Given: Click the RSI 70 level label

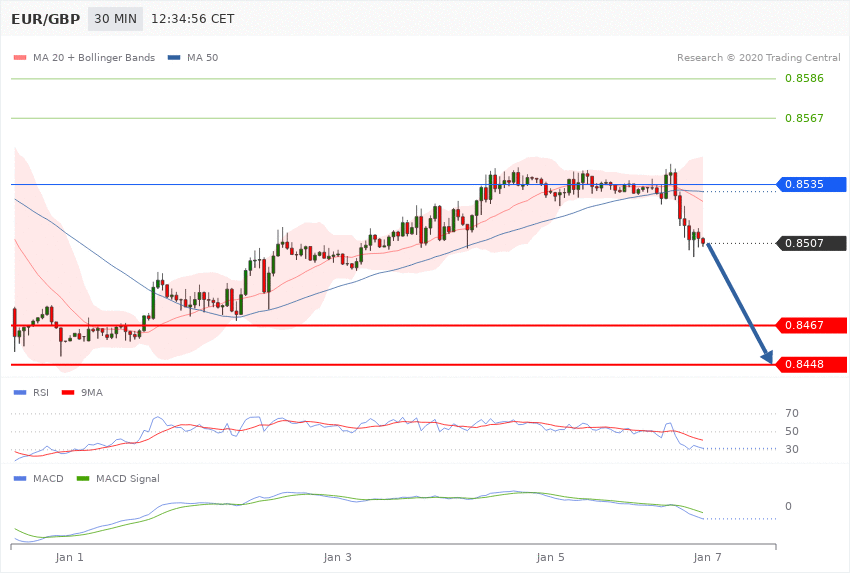Looking at the screenshot, I should click(791, 413).
